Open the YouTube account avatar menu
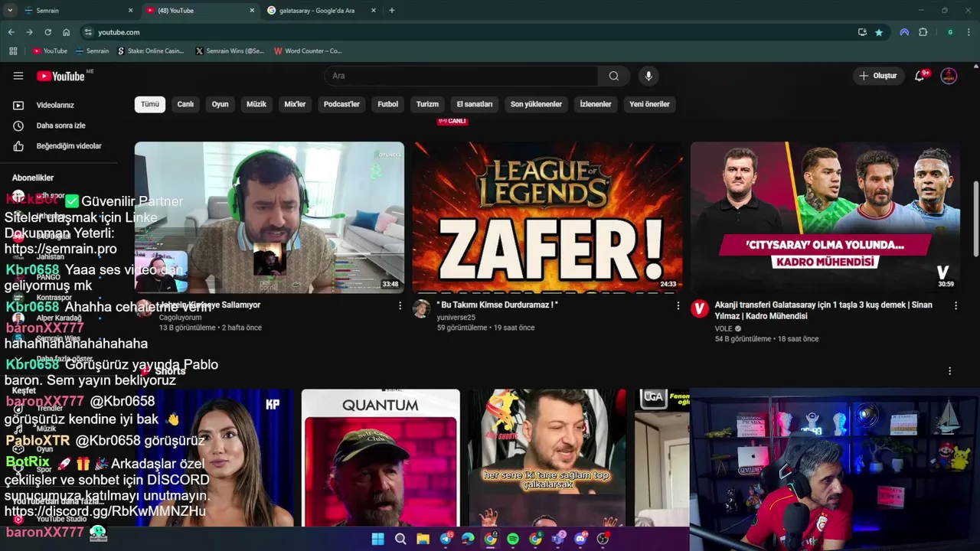The width and height of the screenshot is (980, 551). pyautogui.click(x=949, y=76)
